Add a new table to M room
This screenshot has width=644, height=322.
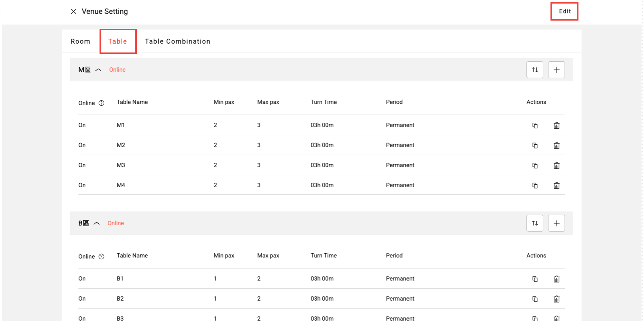pyautogui.click(x=556, y=70)
